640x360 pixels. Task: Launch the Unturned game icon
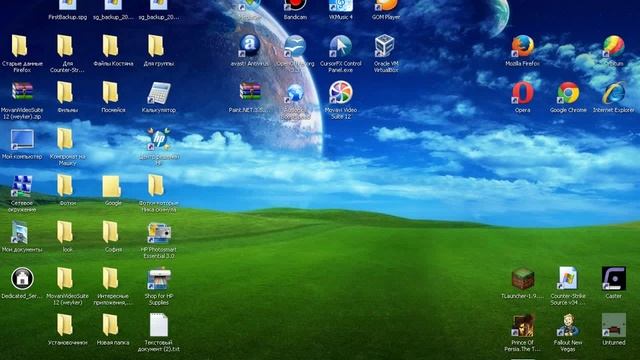[x=613, y=325]
